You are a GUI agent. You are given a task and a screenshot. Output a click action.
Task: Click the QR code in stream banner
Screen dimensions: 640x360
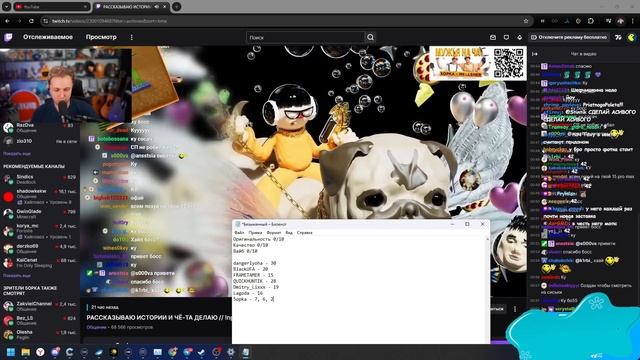[509, 63]
